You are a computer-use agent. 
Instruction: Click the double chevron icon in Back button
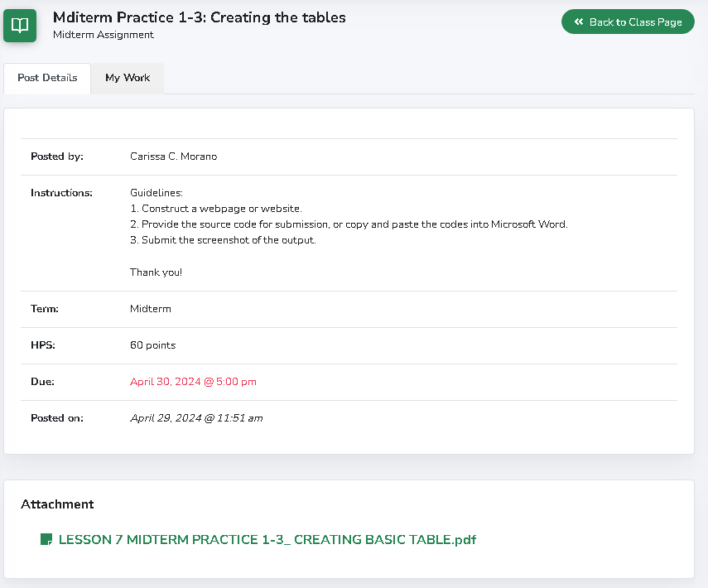579,22
